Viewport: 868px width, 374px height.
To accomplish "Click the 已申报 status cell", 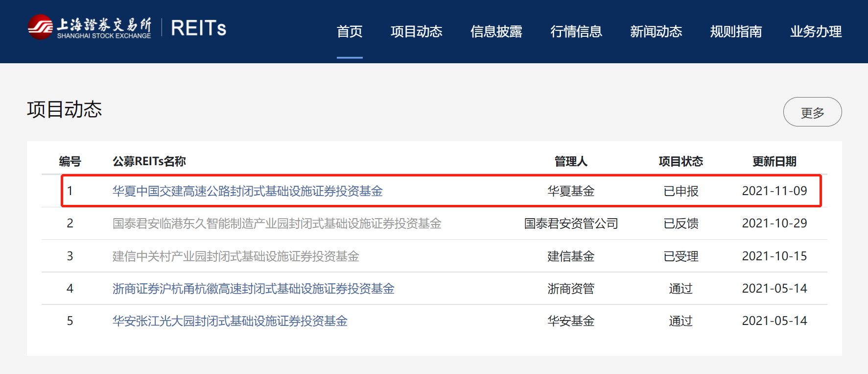I will tap(681, 191).
